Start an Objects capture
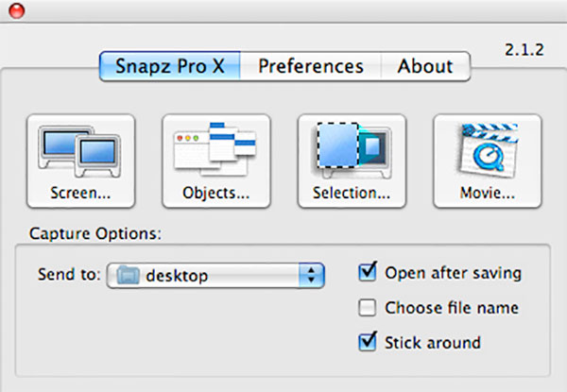567x392 pixels. click(x=216, y=162)
